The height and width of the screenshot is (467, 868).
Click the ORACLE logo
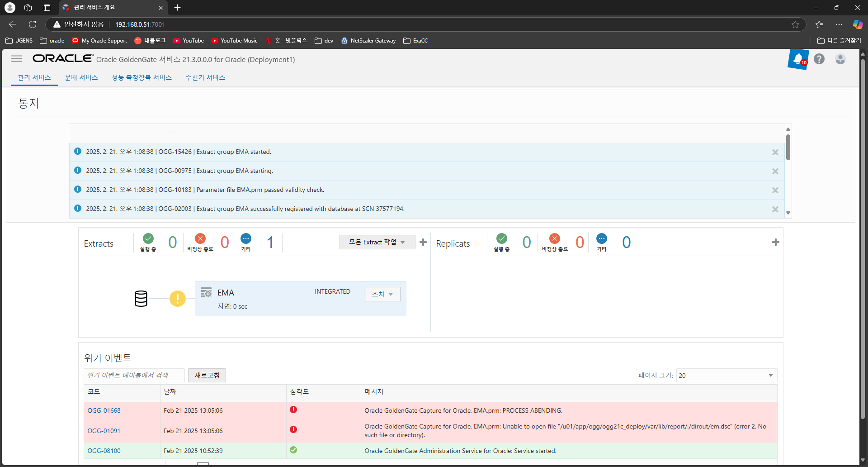point(63,58)
